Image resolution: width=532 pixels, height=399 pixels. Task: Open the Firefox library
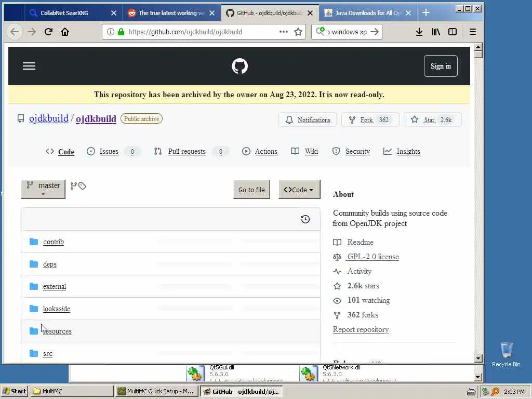(436, 32)
